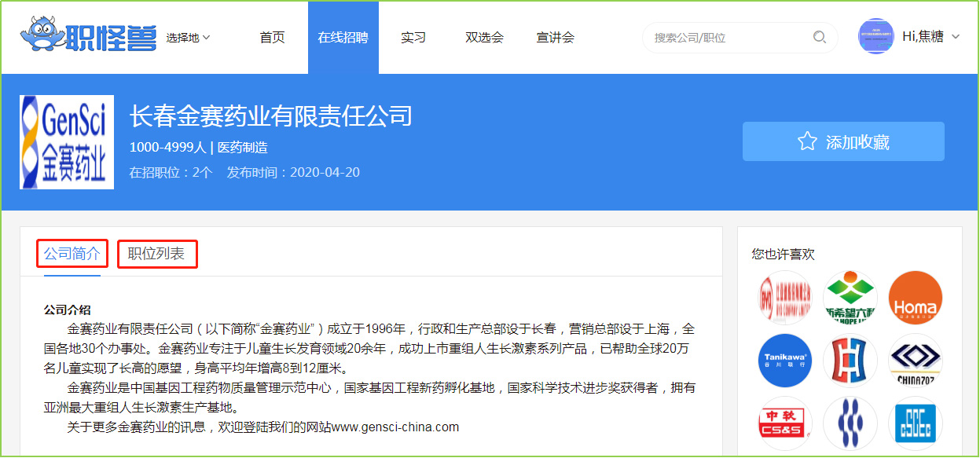Open the CHINA707 company logo

coord(916,361)
